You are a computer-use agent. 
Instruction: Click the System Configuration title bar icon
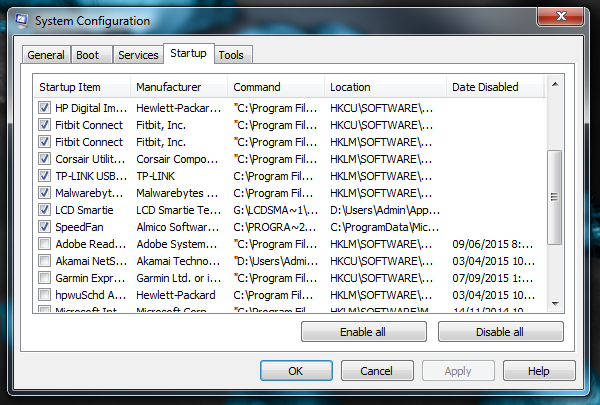(22, 21)
